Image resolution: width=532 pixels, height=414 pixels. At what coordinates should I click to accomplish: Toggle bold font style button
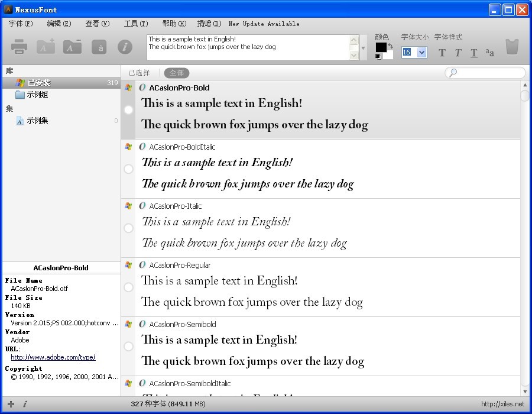[442, 53]
